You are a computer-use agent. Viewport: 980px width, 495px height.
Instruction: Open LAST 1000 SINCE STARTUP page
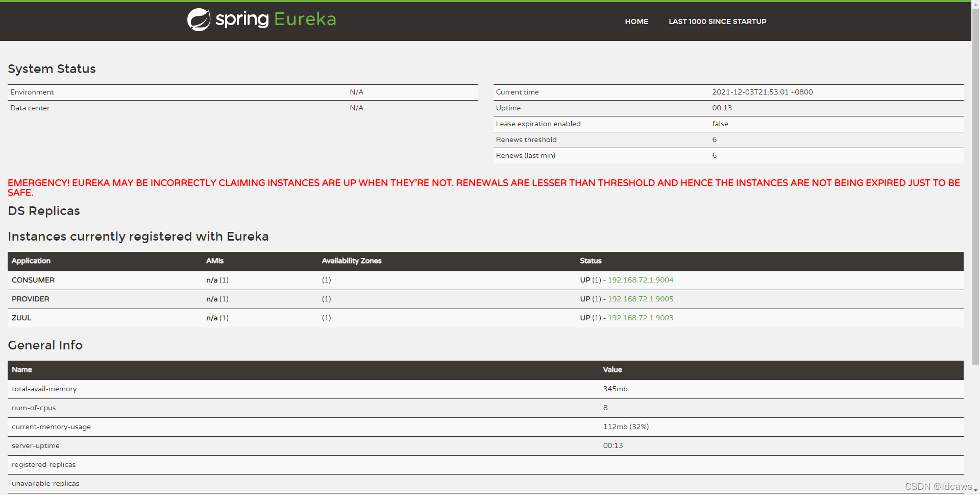(717, 21)
